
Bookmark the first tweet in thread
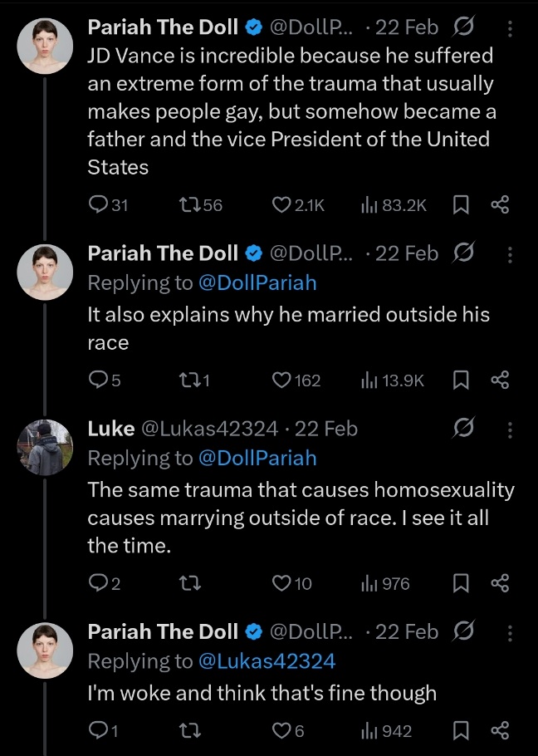click(462, 204)
